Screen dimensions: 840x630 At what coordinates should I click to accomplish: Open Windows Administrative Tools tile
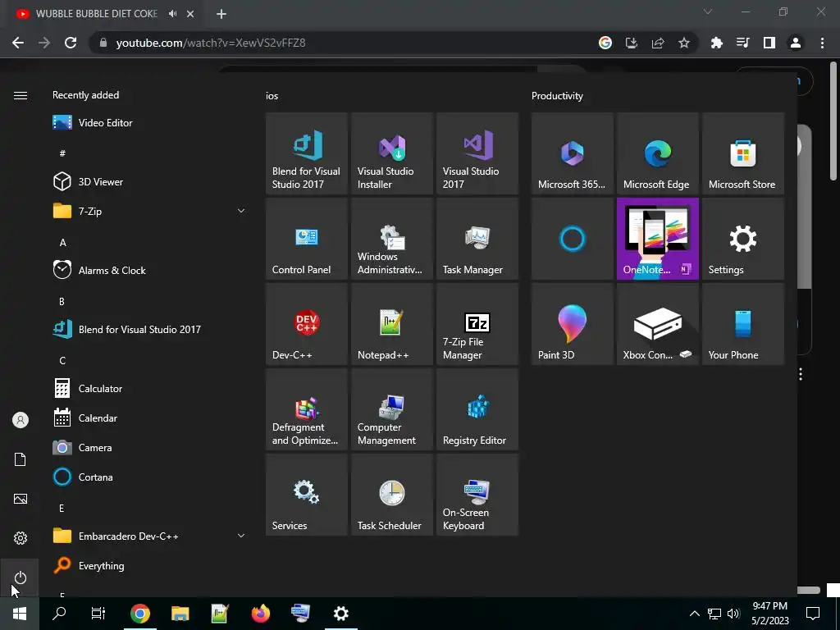(x=391, y=239)
